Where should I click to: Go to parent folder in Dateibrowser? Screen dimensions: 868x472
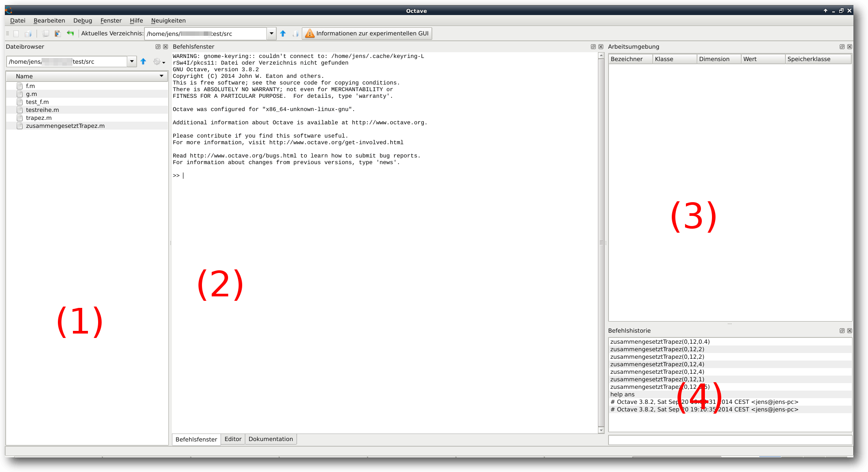pyautogui.click(x=143, y=61)
